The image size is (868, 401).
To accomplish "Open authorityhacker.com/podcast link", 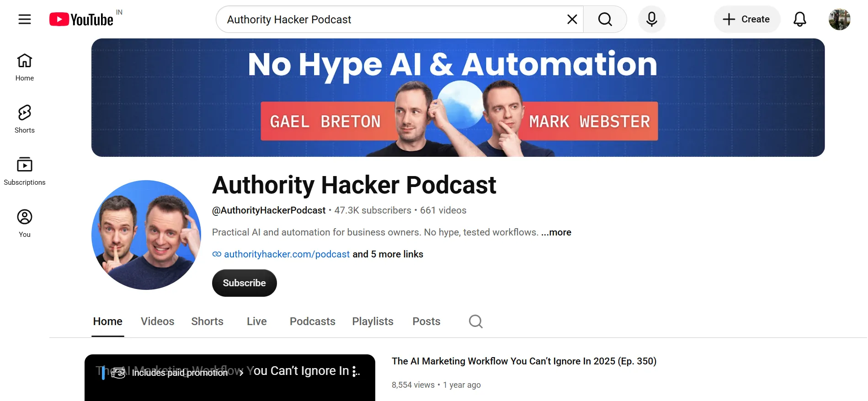I will pyautogui.click(x=287, y=254).
